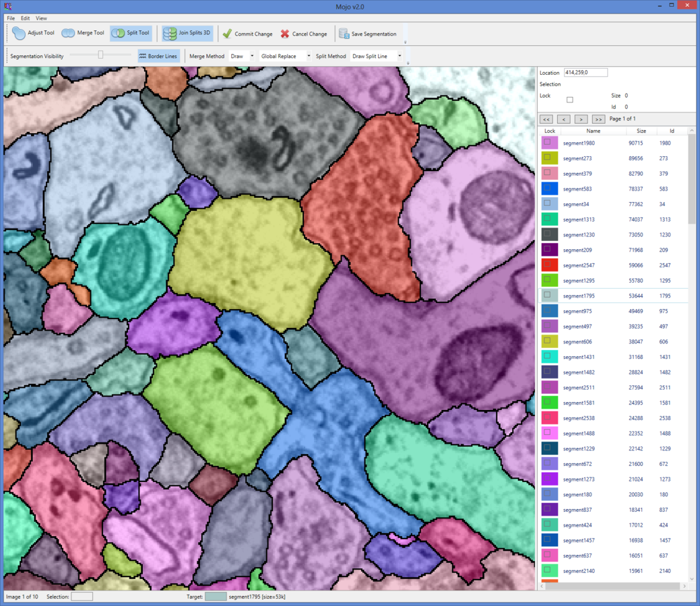The image size is (700, 606).
Task: Select segment837 row name
Action: [577, 510]
